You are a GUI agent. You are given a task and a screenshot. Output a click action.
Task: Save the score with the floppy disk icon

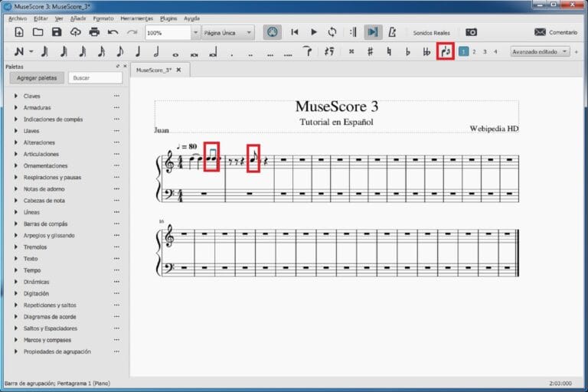pos(57,32)
